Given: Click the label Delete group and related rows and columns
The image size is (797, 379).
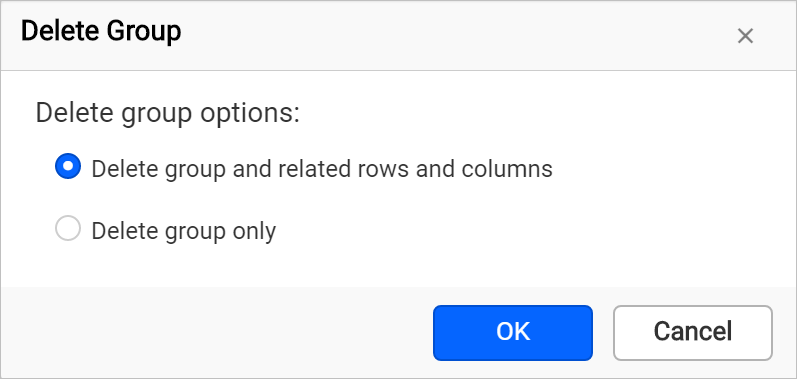Looking at the screenshot, I should pyautogui.click(x=322, y=169).
